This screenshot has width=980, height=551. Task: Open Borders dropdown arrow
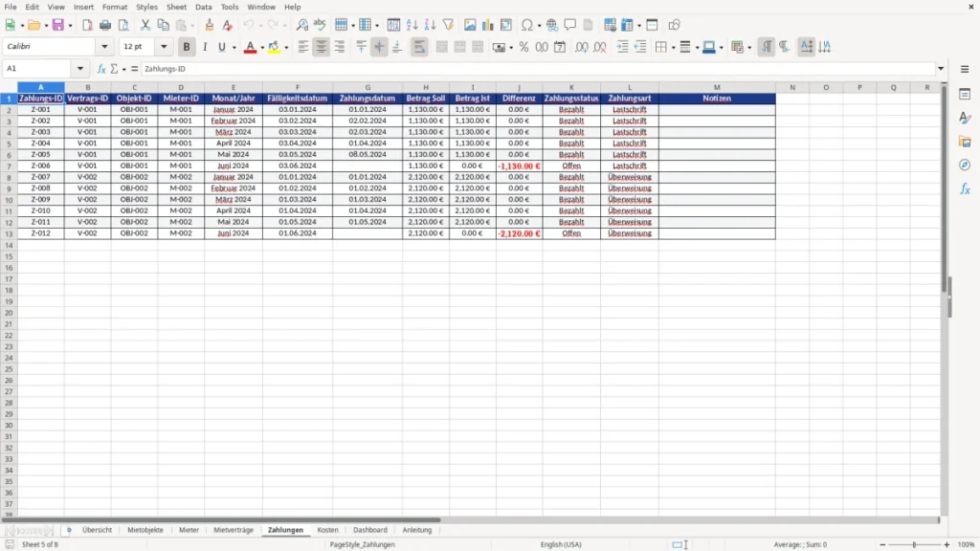[673, 48]
